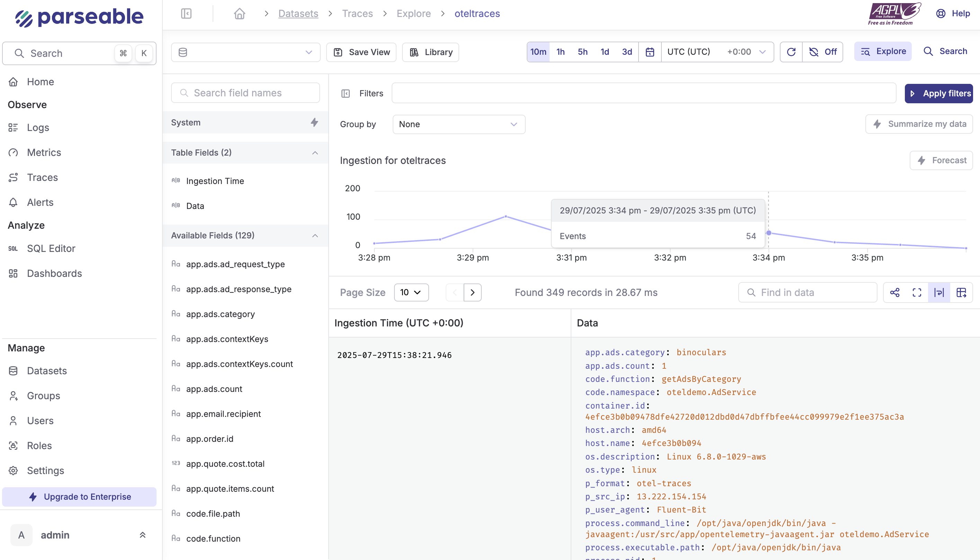The height and width of the screenshot is (560, 980).
Task: Select the Ingestion Time table field
Action: pyautogui.click(x=215, y=181)
